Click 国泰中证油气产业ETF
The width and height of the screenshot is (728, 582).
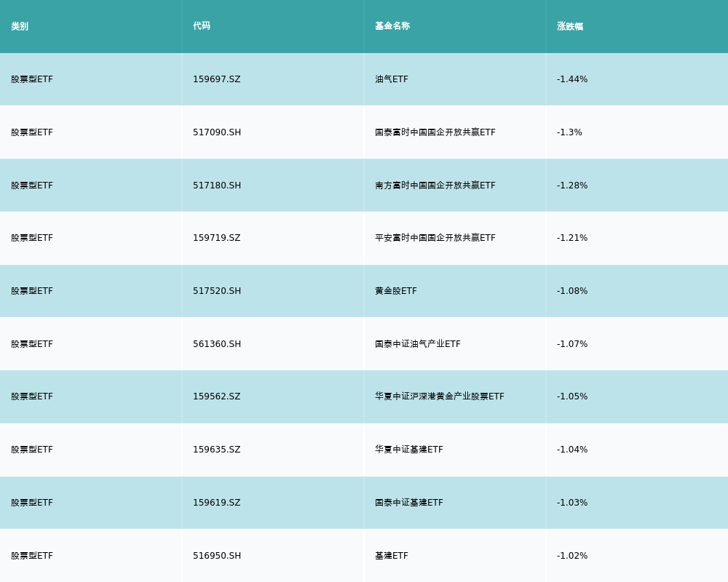point(417,344)
